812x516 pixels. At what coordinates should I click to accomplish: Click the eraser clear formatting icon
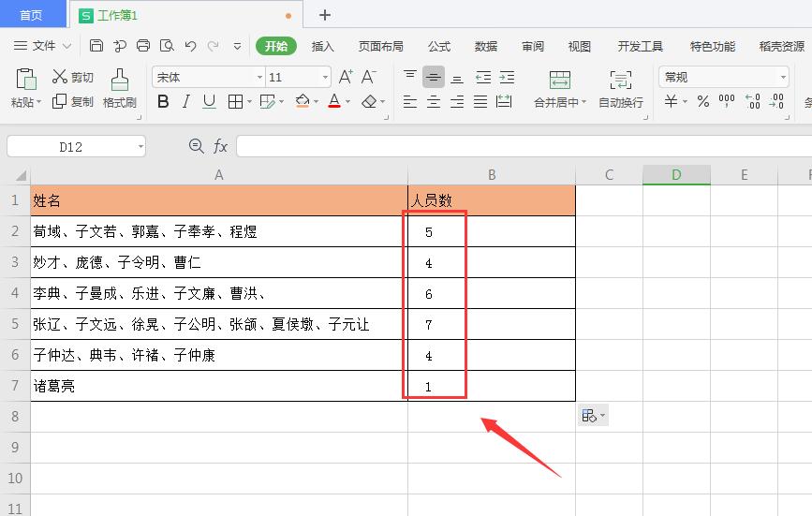pos(369,101)
